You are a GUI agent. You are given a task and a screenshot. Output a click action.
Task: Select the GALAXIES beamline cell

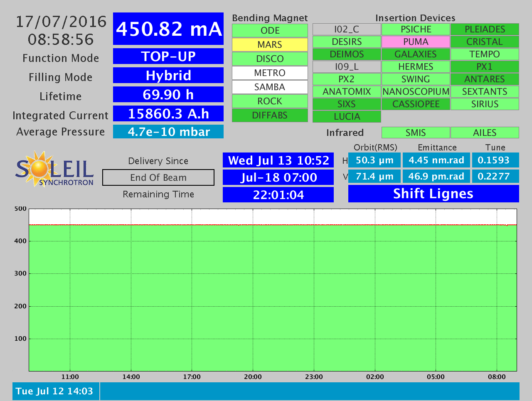pyautogui.click(x=416, y=54)
